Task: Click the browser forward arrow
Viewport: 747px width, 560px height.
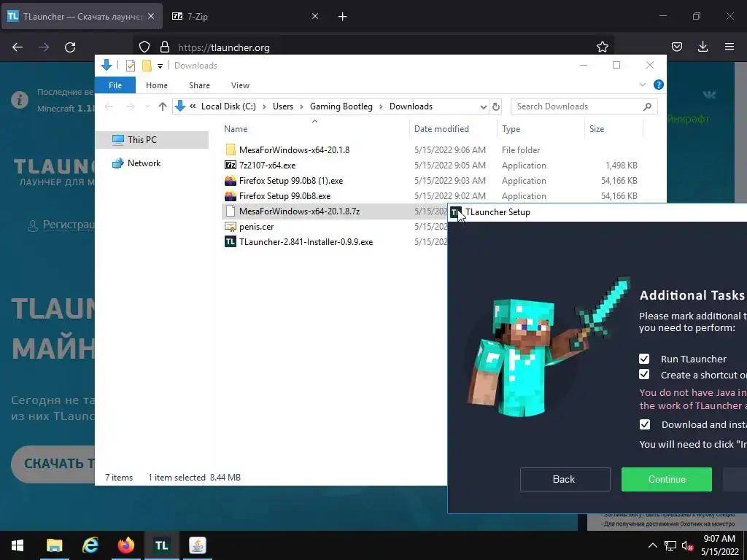Action: 44,47
